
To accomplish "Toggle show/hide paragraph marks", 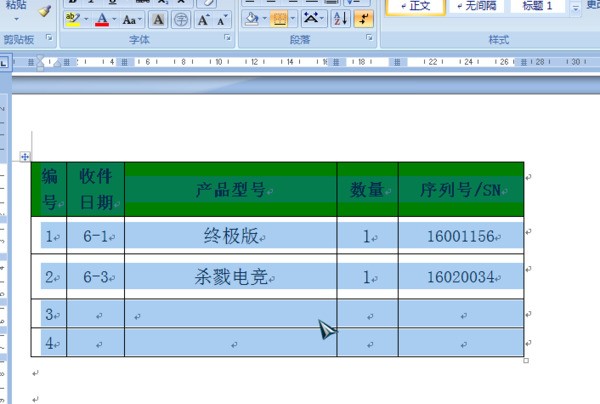I will tap(364, 19).
